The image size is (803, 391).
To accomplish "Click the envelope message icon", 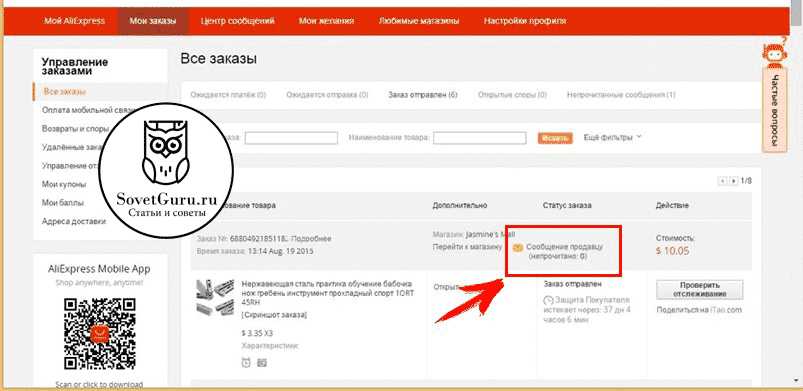I will point(518,248).
